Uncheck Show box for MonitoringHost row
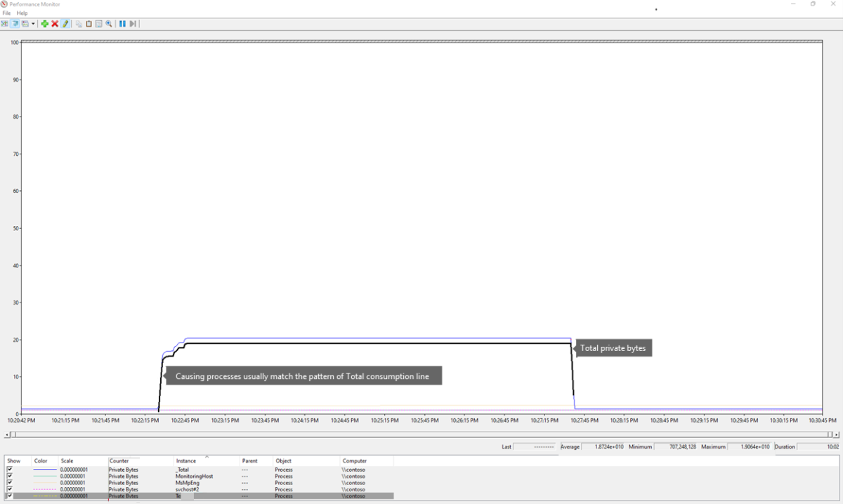Viewport: 843px width, 504px height. coord(9,476)
